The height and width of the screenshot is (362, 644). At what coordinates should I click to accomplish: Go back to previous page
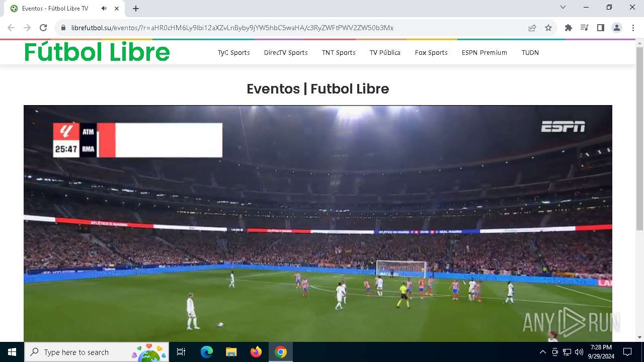point(11,28)
